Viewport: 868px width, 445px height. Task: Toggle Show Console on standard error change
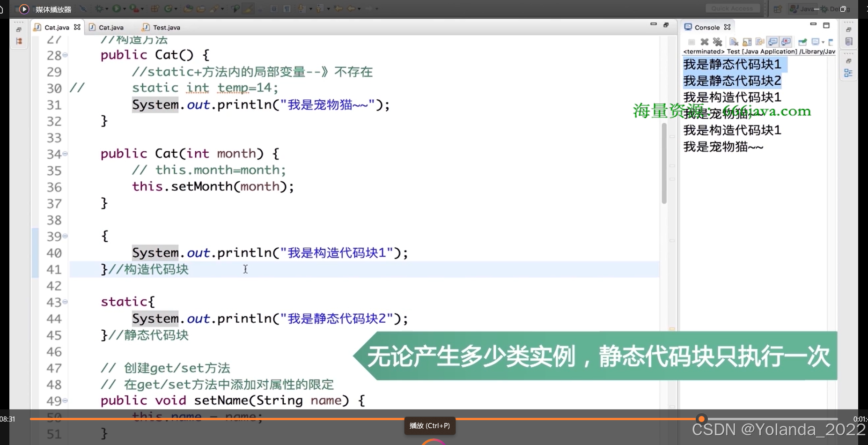pos(786,42)
